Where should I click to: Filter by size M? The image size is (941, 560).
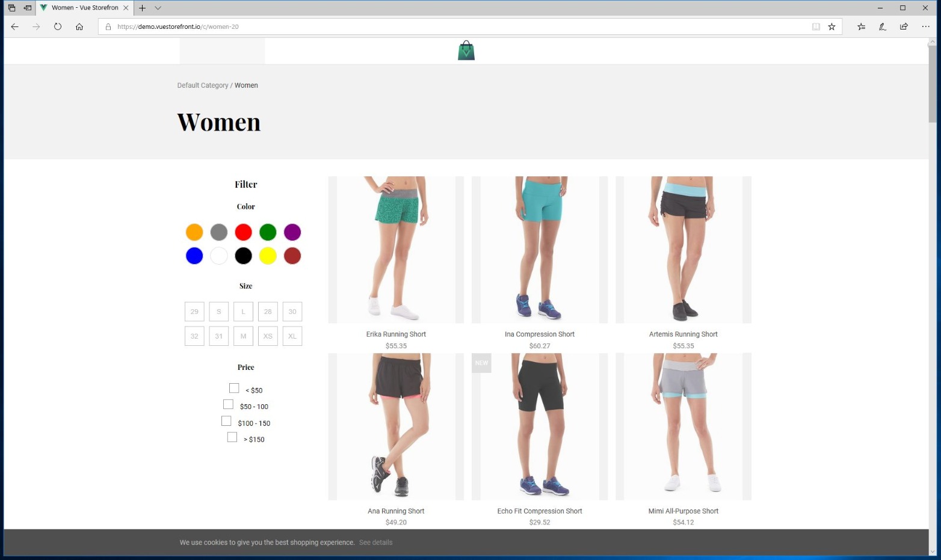tap(243, 336)
